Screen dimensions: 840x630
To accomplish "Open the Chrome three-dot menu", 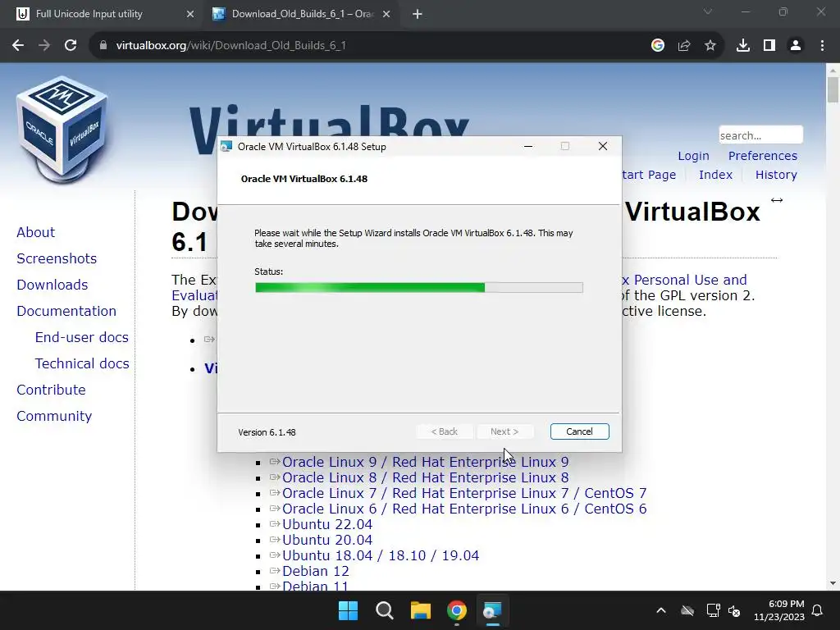I will [822, 46].
